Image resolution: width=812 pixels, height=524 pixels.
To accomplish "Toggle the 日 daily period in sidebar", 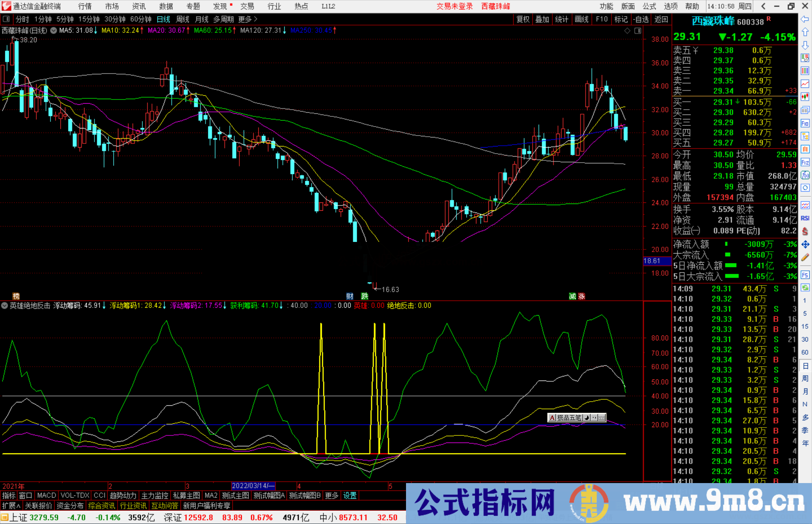I will pos(805,365).
